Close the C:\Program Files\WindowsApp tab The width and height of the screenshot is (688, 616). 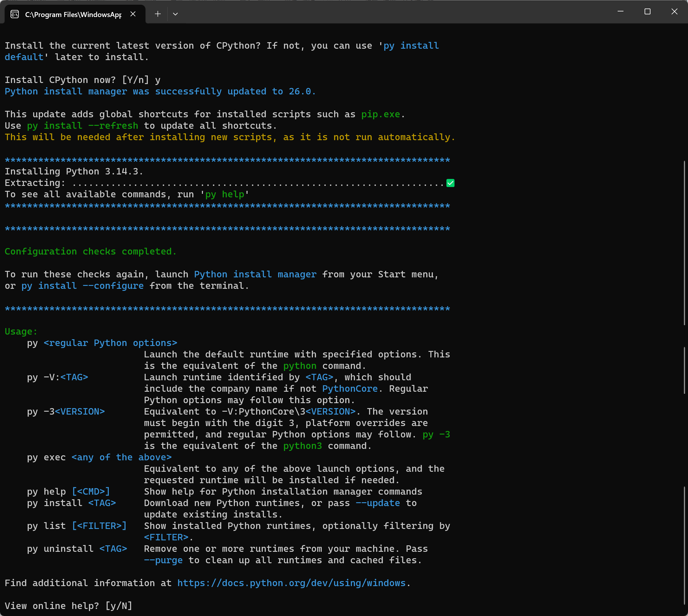point(133,14)
